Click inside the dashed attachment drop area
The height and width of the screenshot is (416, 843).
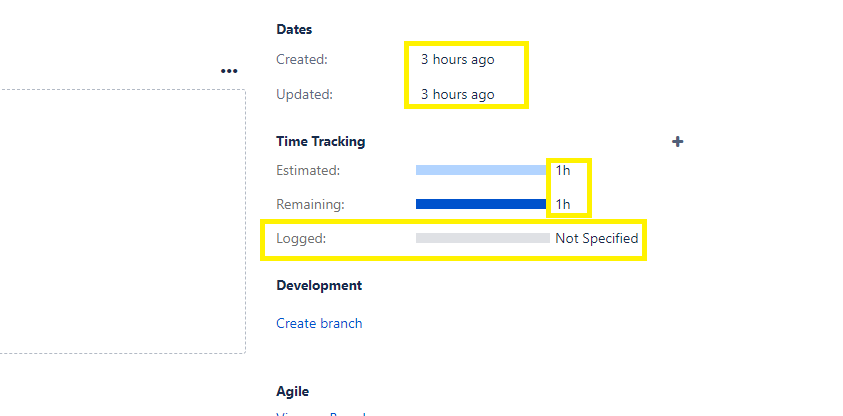click(123, 221)
